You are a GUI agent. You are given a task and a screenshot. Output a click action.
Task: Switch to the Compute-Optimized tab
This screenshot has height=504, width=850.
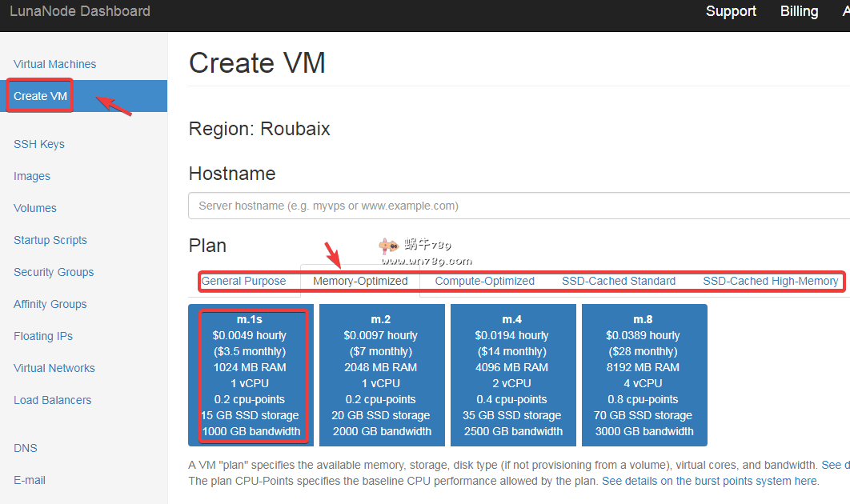(484, 281)
